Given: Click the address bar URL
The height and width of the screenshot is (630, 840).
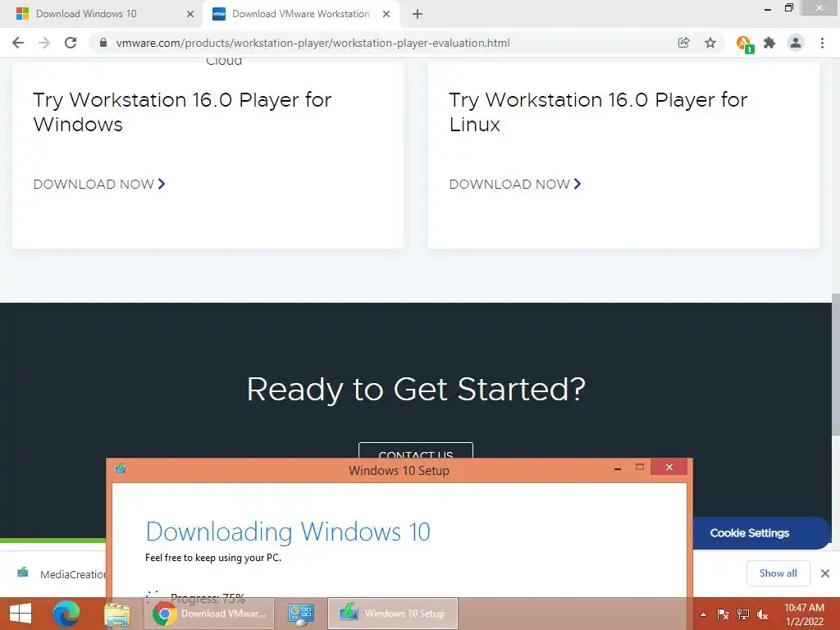Looking at the screenshot, I should point(313,43).
